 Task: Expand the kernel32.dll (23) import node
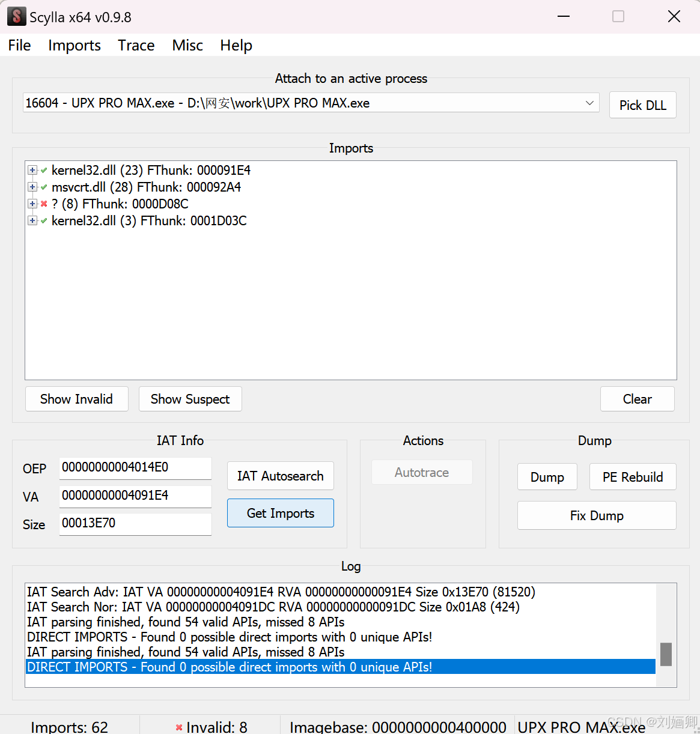pos(32,170)
